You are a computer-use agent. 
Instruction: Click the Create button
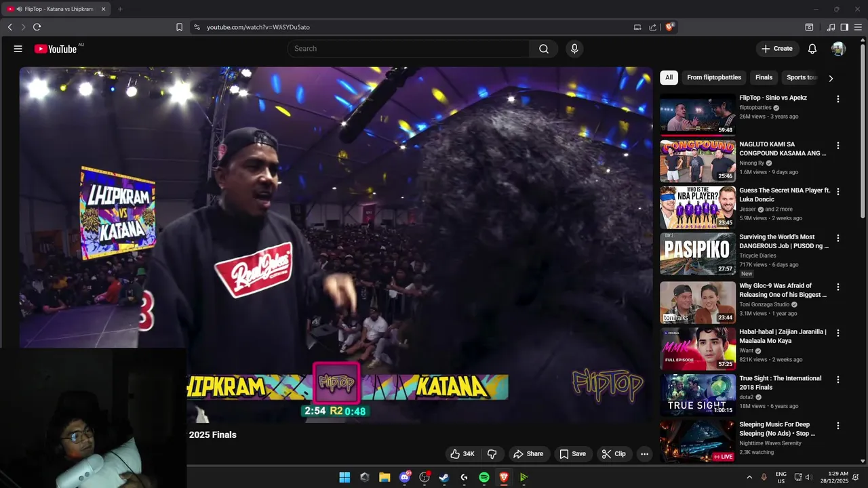(x=776, y=49)
